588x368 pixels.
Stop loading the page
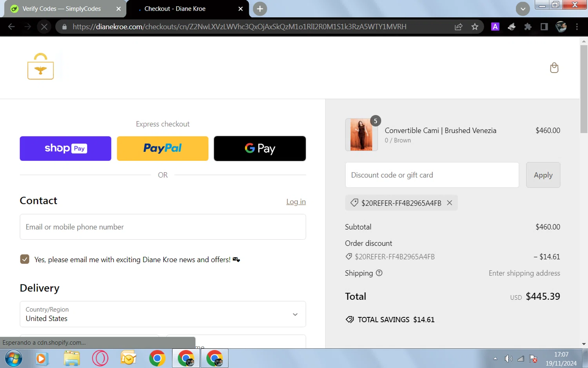[44, 27]
